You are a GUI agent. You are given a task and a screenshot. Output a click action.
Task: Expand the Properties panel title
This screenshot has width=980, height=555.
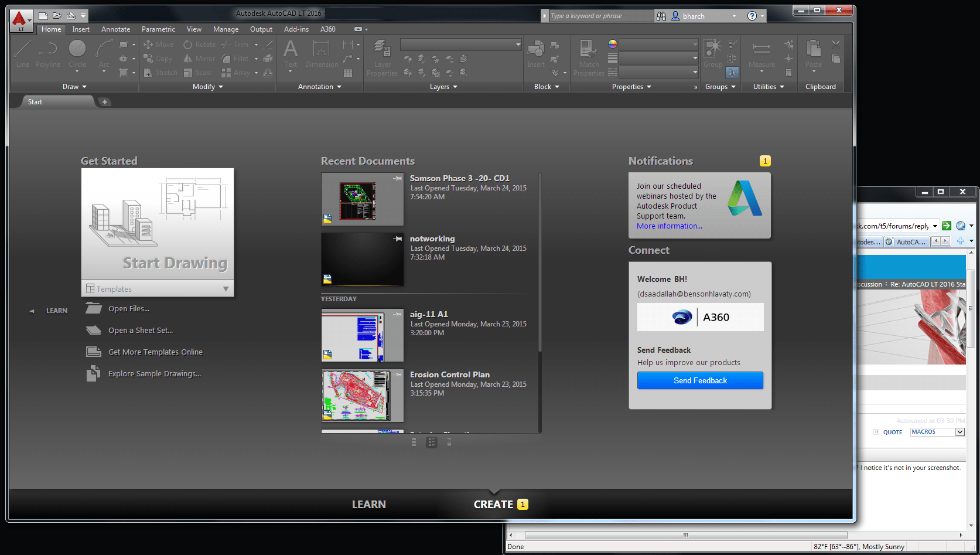pyautogui.click(x=631, y=87)
